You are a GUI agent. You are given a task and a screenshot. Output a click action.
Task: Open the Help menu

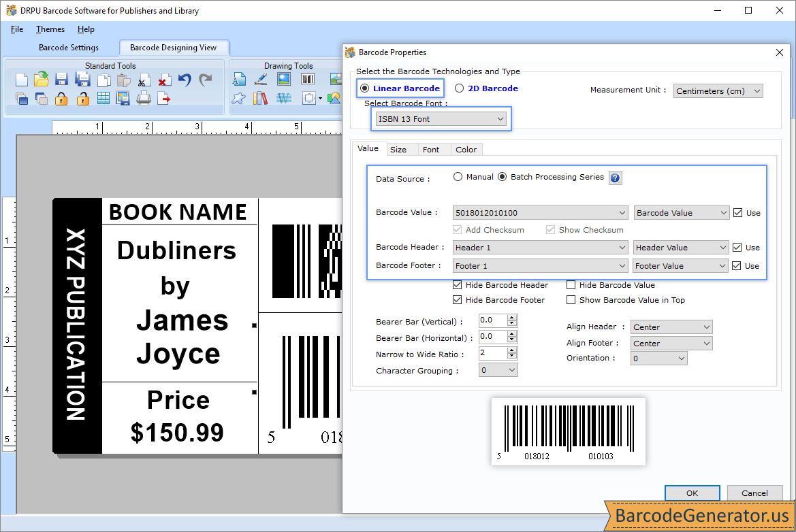pyautogui.click(x=86, y=29)
